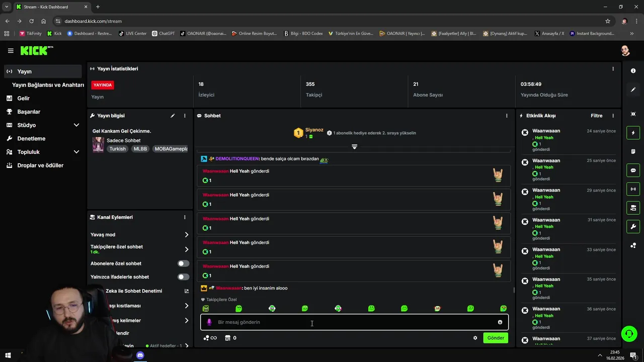The width and height of the screenshot is (644, 362).
Task: Click the purple microphone icon in message box
Action: point(209,322)
